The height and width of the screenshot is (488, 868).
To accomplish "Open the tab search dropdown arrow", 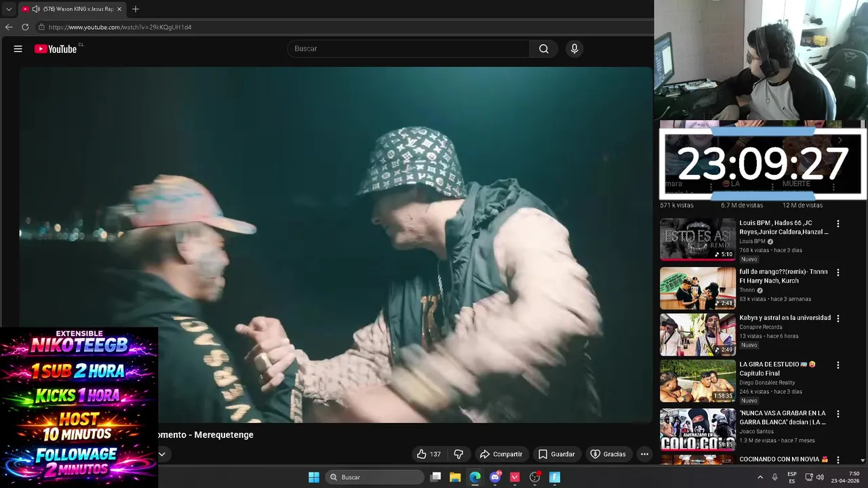I will coord(8,9).
